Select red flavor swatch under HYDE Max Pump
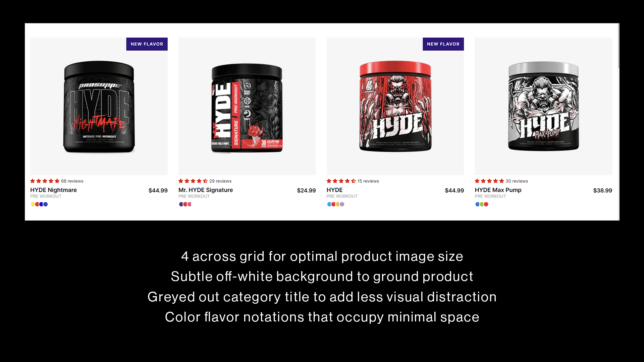The height and width of the screenshot is (362, 644). (486, 204)
